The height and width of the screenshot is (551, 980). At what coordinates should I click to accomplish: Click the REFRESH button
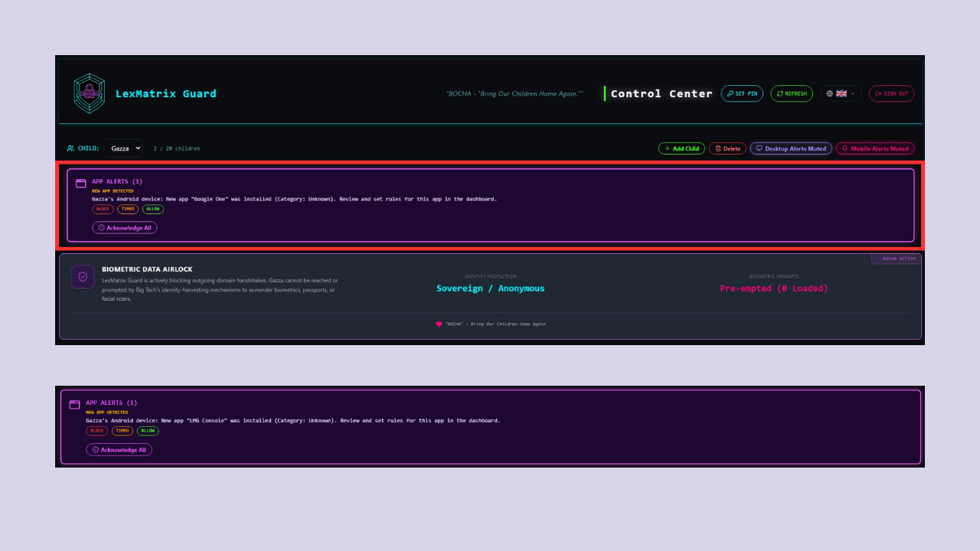point(792,93)
